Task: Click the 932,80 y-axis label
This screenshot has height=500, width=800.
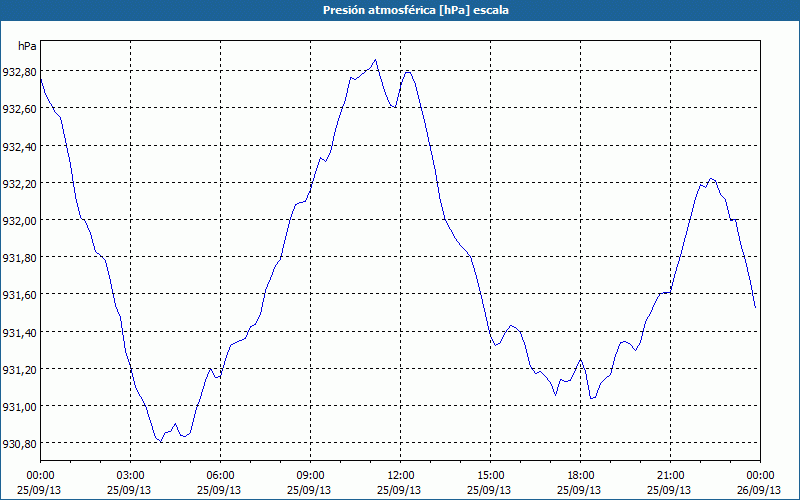Action: tap(20, 72)
